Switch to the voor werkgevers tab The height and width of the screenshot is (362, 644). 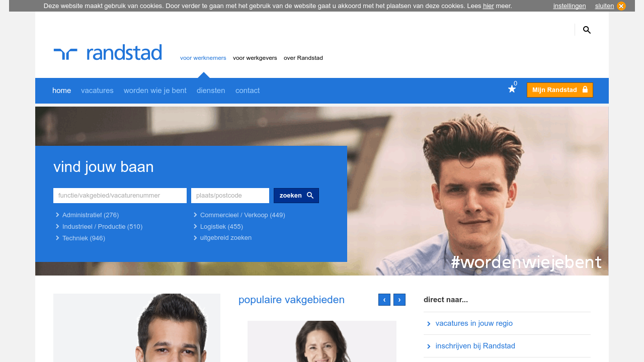[255, 58]
